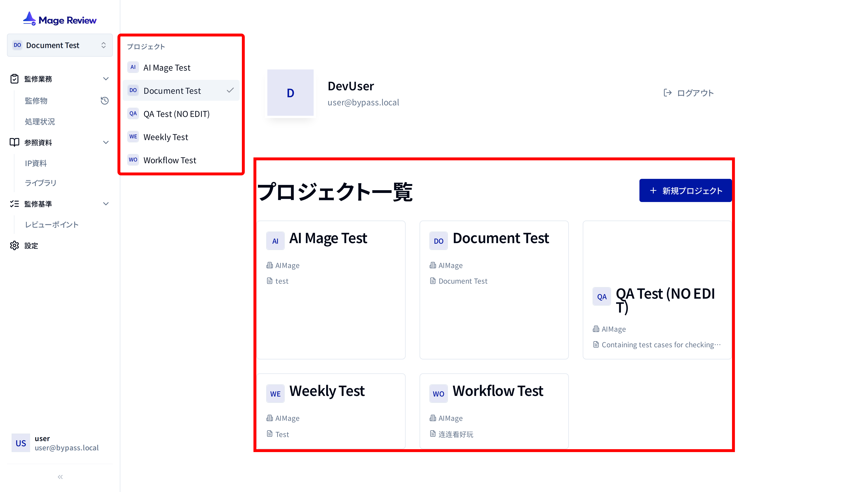Click the AI badge in the dropdown list

coord(133,67)
